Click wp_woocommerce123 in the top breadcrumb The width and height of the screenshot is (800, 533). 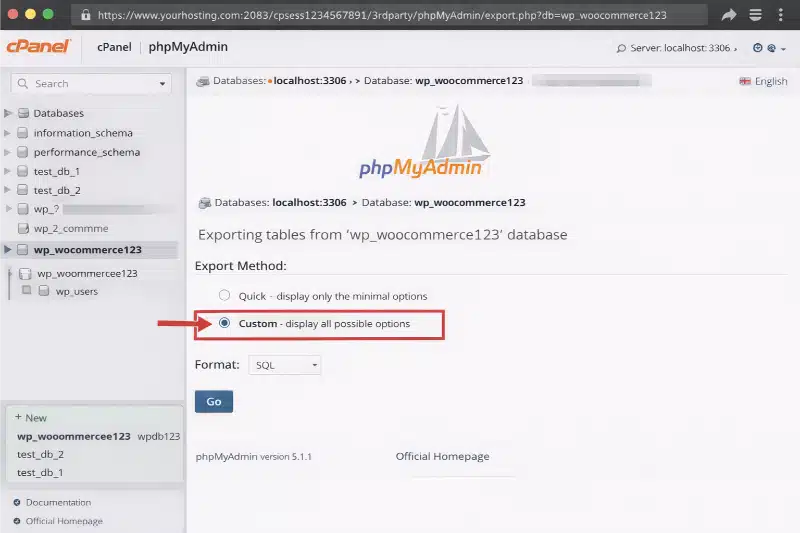(x=469, y=81)
